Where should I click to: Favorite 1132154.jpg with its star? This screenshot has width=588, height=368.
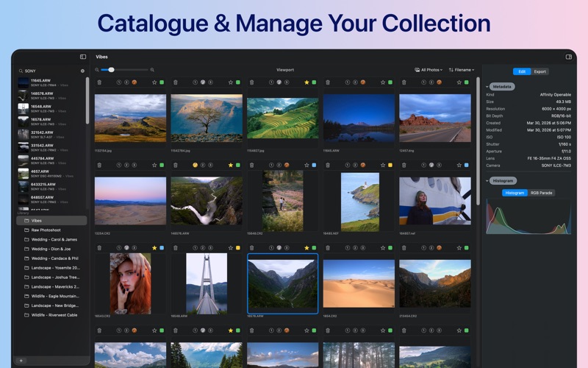[x=154, y=82]
